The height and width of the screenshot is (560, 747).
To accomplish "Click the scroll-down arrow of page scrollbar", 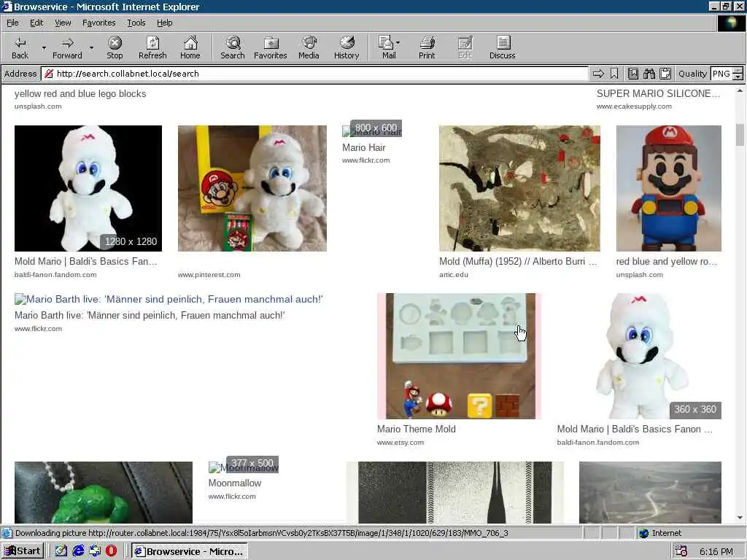I will pos(740,518).
